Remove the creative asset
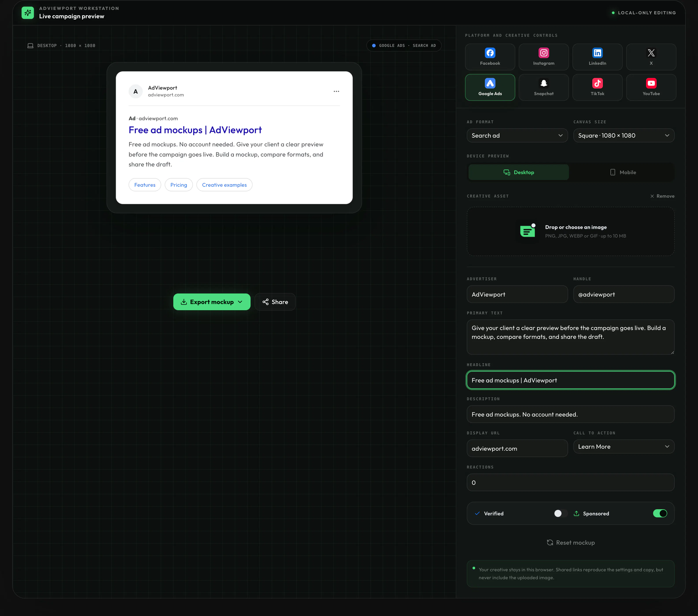This screenshot has width=698, height=616. pos(662,196)
